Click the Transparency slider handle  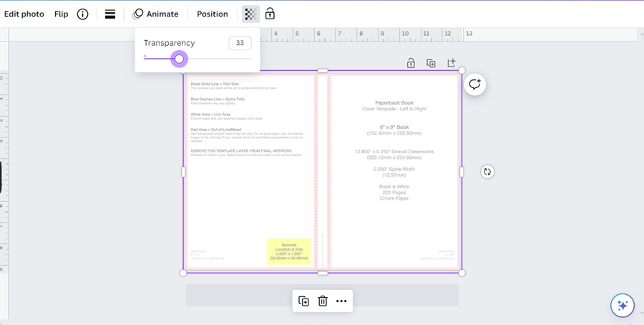180,59
